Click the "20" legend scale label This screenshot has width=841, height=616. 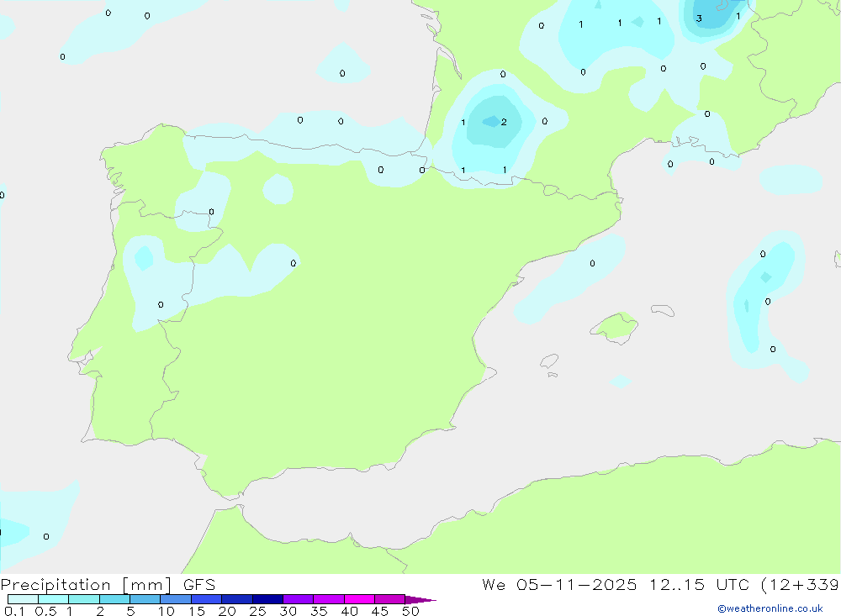(227, 611)
